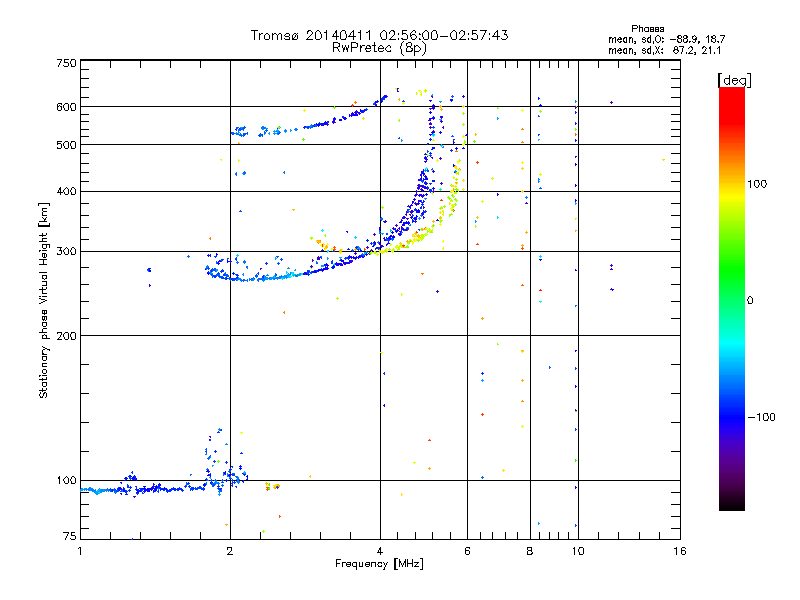Click the x-axis tick label '2'
The width and height of the screenshot is (800, 600).
(230, 551)
